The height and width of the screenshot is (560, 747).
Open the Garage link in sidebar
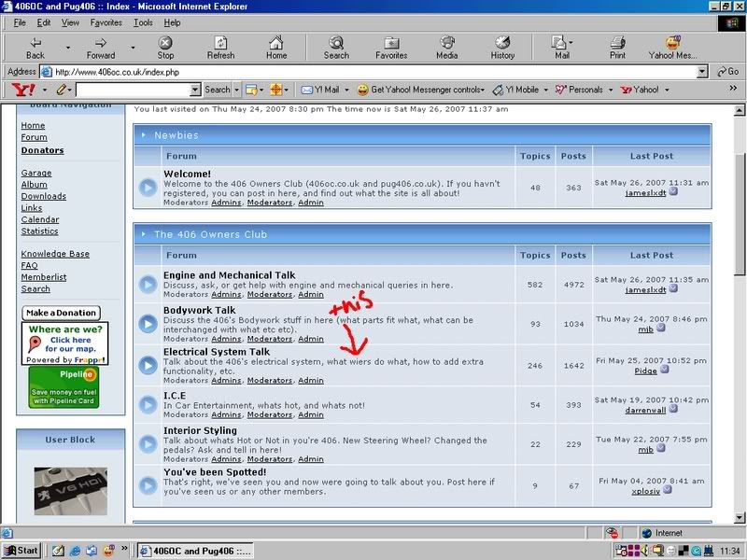pyautogui.click(x=36, y=173)
